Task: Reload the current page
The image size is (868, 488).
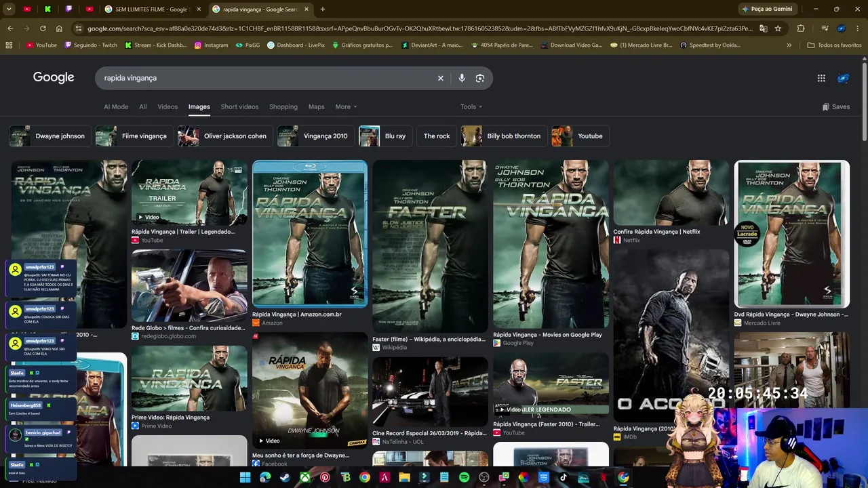Action: (43, 28)
